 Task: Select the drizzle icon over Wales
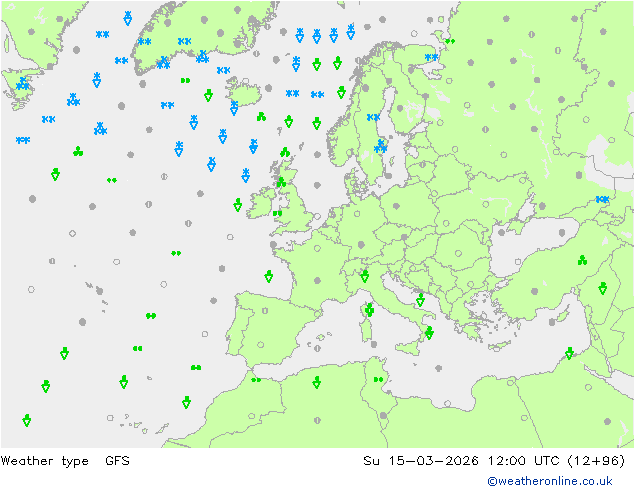277,213
